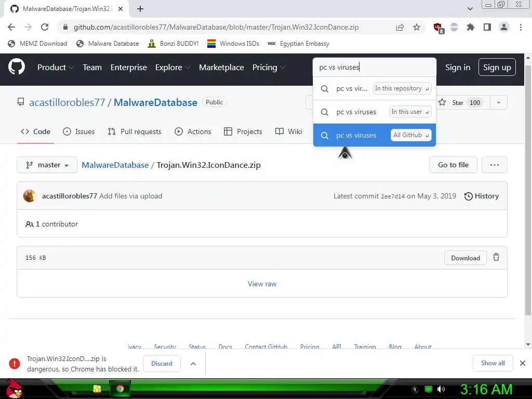Click the red dangerous download warning icon
532x399 pixels.
15,363
